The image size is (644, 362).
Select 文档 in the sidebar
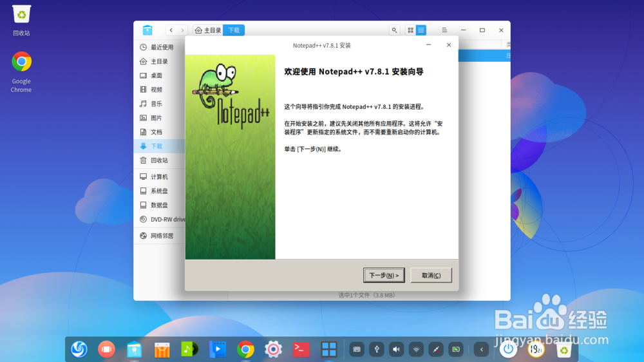tap(159, 132)
